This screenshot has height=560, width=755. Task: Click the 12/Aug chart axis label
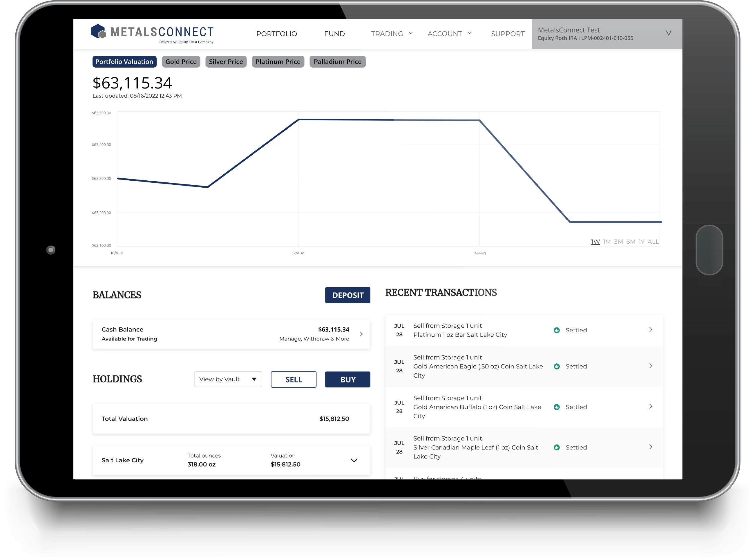298,253
